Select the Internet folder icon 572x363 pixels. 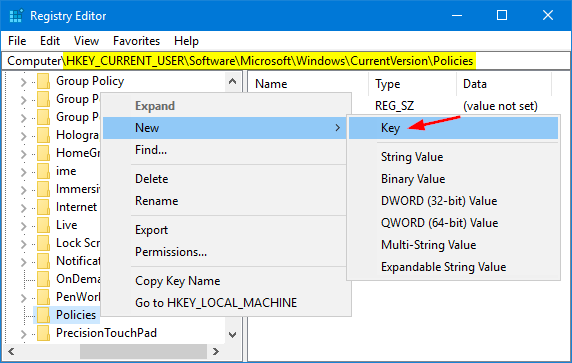(43, 207)
